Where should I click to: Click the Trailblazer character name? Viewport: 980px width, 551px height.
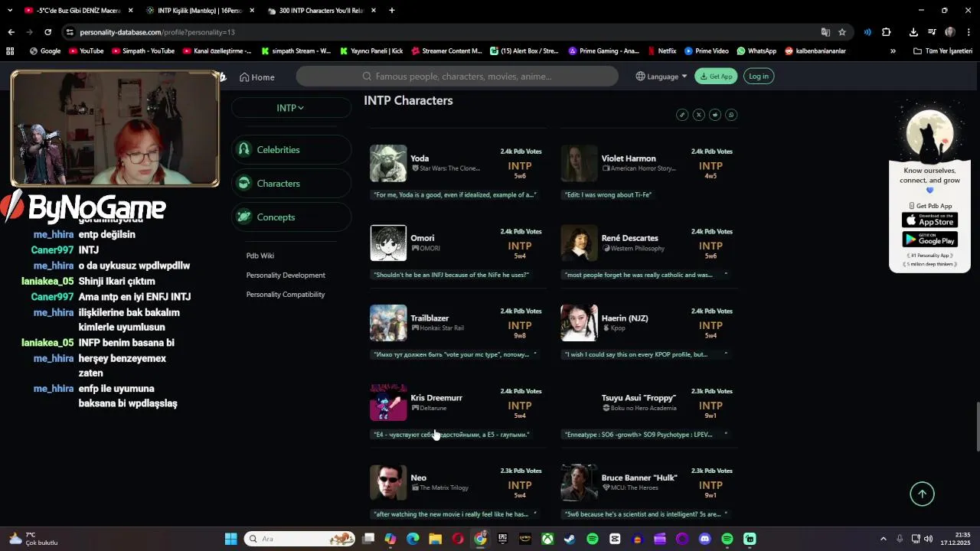pos(430,318)
